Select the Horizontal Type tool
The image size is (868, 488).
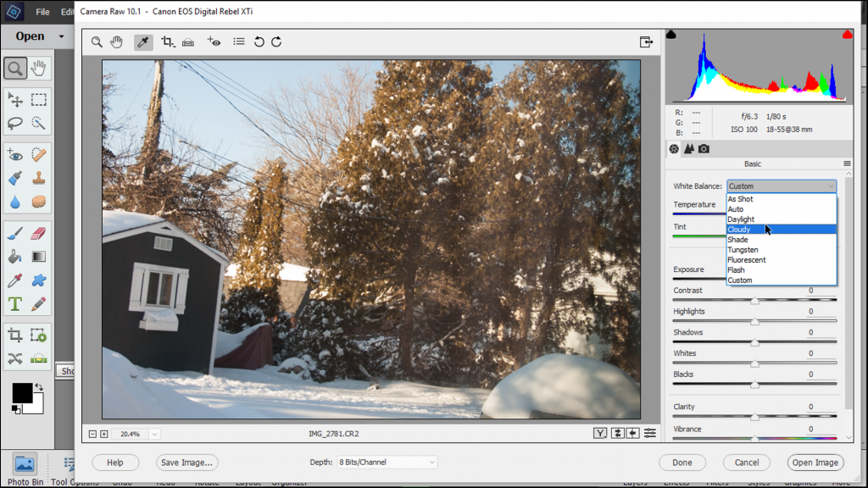[x=15, y=304]
